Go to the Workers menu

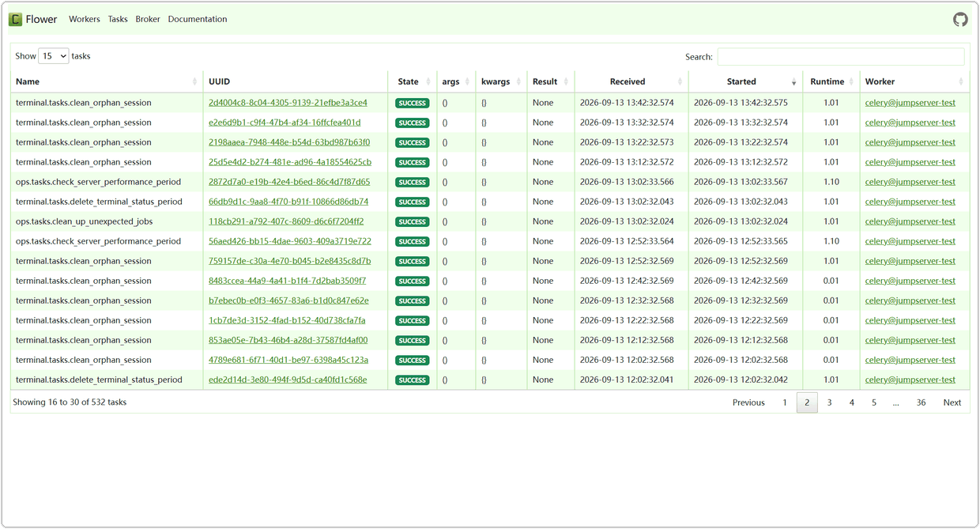85,20
